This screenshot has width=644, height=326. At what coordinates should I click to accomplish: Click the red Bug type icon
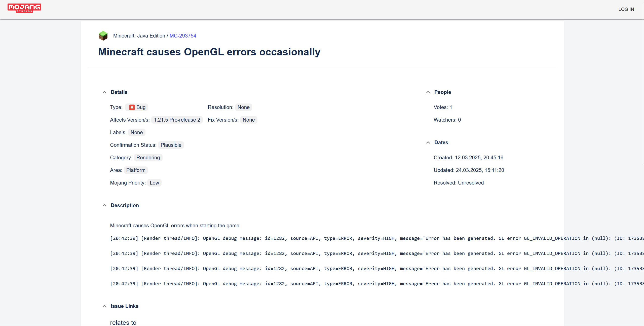pyautogui.click(x=132, y=107)
